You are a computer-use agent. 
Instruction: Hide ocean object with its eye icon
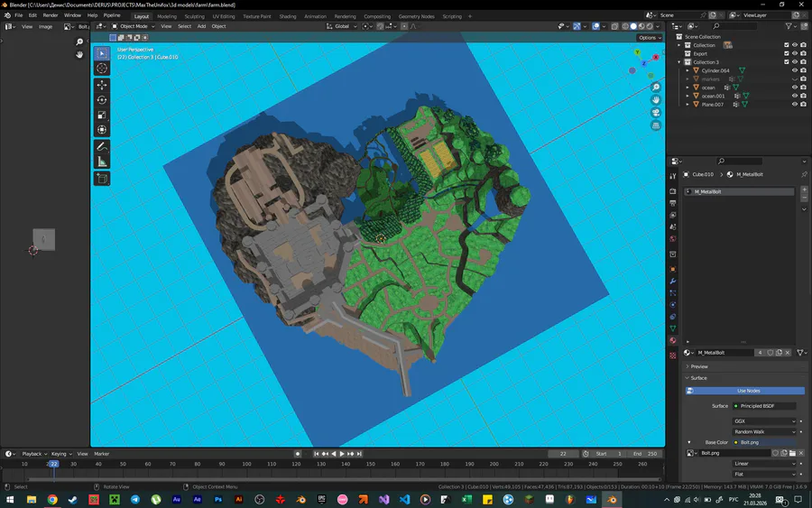794,88
